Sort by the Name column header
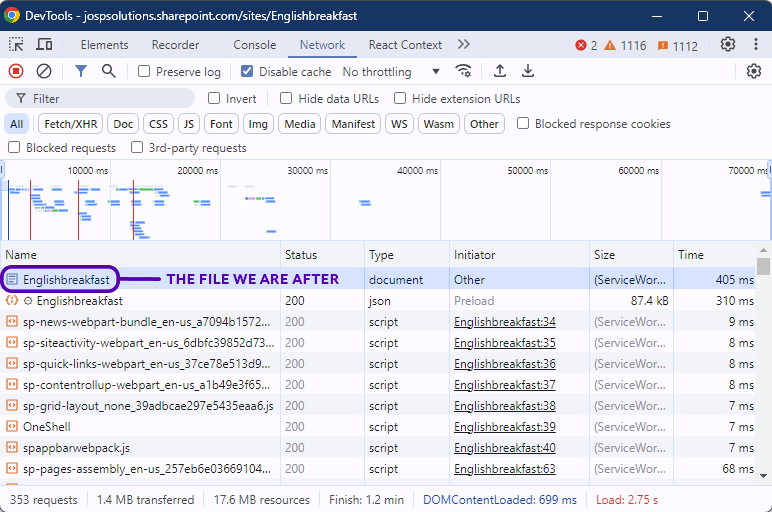This screenshot has height=512, width=772. [x=140, y=255]
